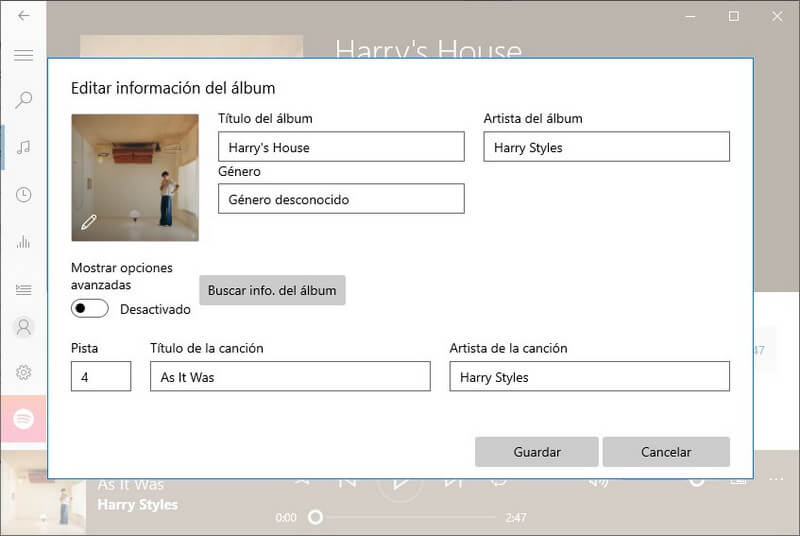The height and width of the screenshot is (536, 800).
Task: Open Now Playing bars icon in sidebar
Action: pyautogui.click(x=23, y=241)
